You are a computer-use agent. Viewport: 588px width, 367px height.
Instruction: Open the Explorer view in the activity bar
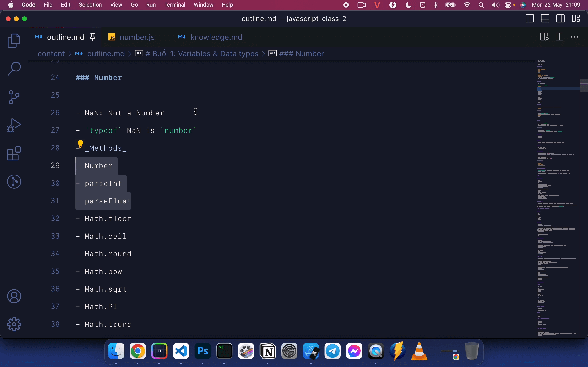tap(14, 41)
